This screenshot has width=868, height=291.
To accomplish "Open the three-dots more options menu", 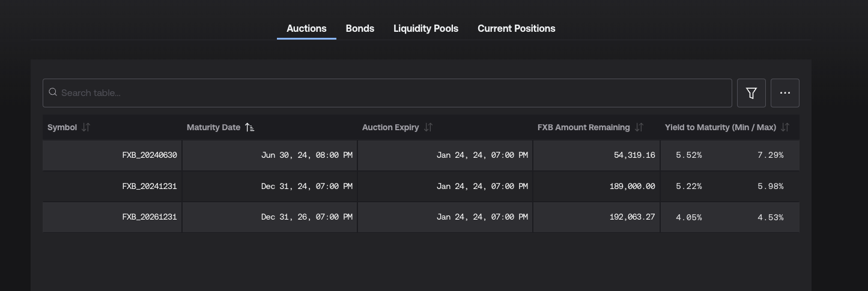I will [785, 93].
